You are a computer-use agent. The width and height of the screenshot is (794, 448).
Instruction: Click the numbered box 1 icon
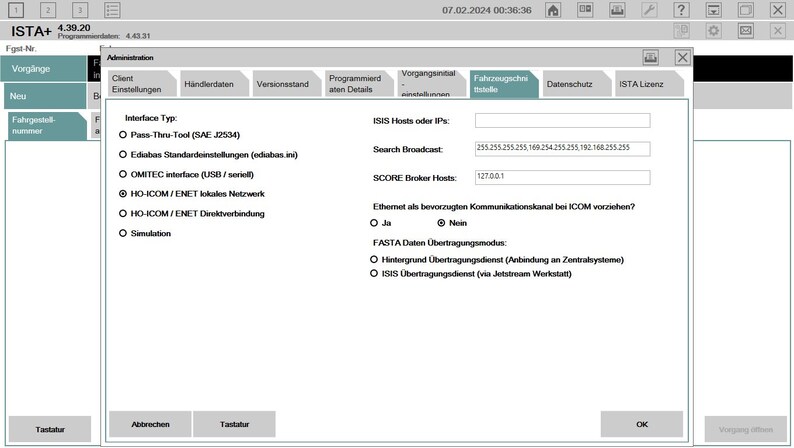click(16, 10)
